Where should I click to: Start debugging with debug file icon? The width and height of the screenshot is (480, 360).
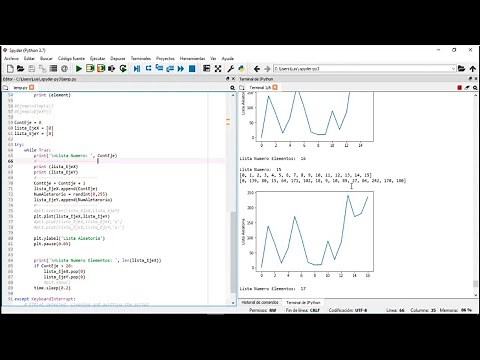pos(137,69)
